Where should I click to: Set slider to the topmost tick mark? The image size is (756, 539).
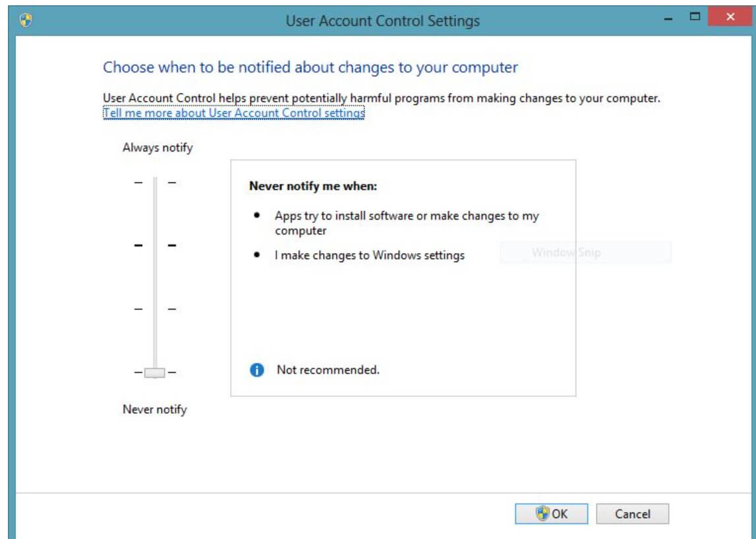click(x=156, y=182)
